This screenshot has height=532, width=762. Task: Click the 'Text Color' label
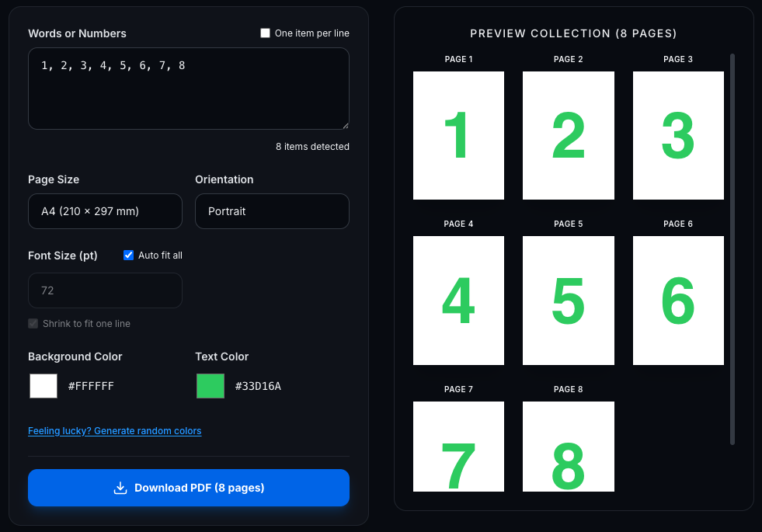[222, 356]
